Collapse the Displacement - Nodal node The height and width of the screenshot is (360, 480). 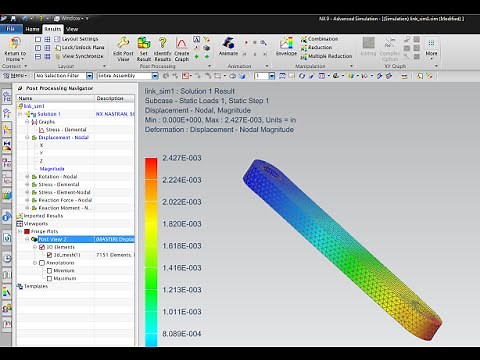click(28, 137)
